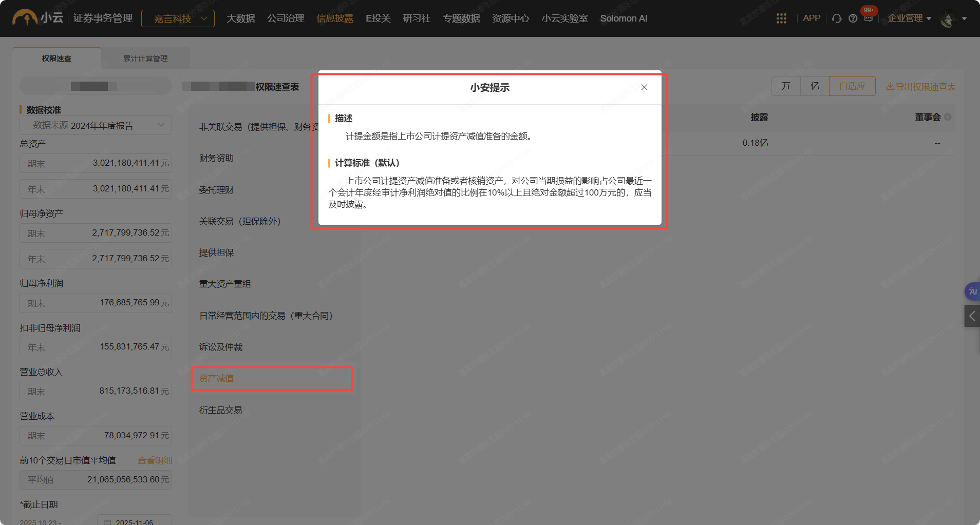Edit the 总资产 期末 value field
This screenshot has height=525, width=980.
pos(96,163)
